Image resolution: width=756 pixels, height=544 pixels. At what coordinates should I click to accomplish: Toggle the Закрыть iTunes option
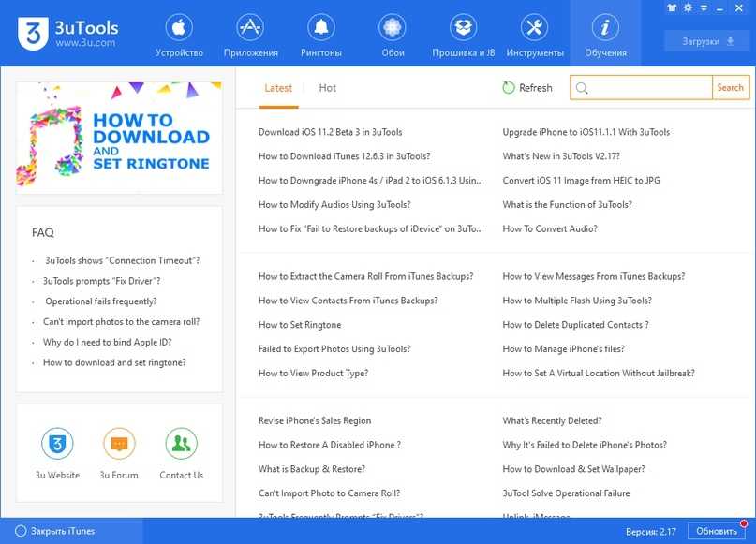pos(22,531)
